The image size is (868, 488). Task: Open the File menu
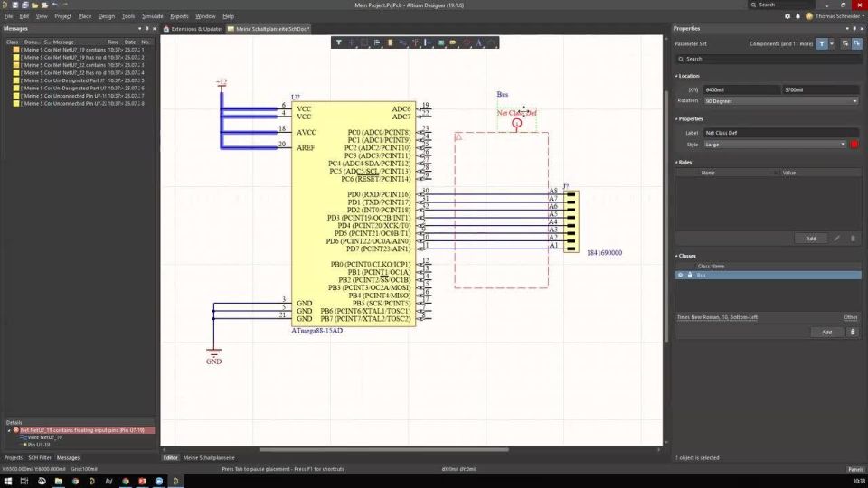8,16
